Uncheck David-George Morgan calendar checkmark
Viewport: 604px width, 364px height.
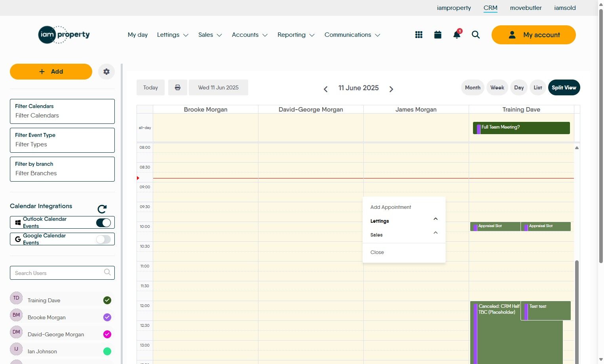tap(107, 334)
